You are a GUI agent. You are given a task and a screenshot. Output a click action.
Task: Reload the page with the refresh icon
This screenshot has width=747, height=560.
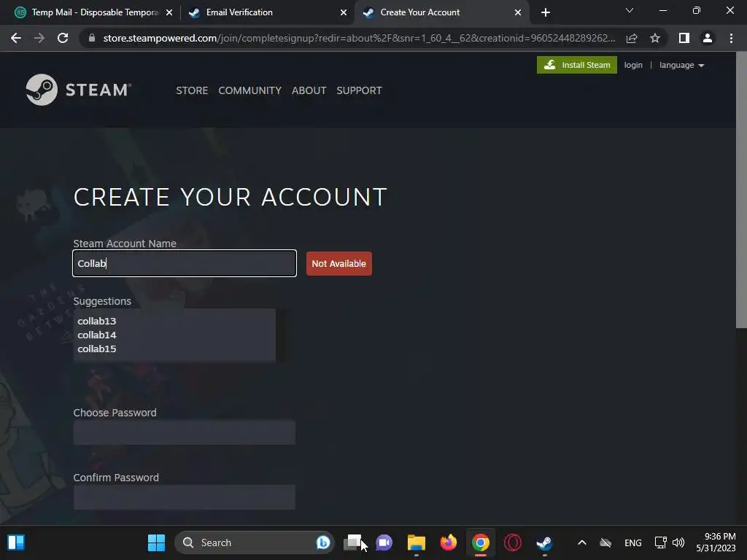click(x=63, y=38)
